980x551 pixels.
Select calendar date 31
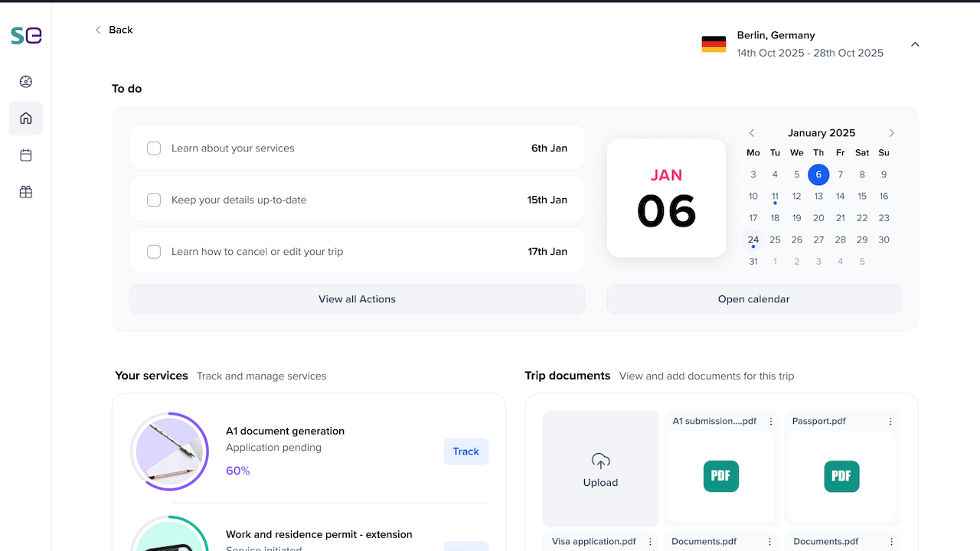click(x=753, y=262)
